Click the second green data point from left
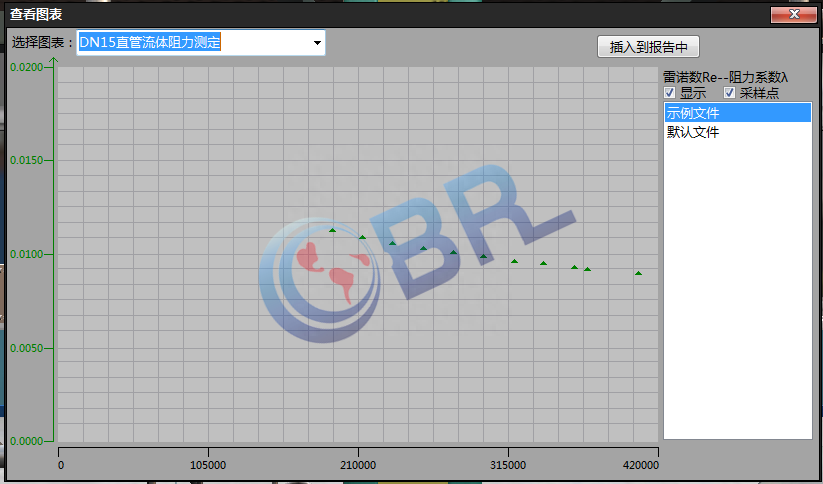The image size is (823, 484). tap(362, 237)
